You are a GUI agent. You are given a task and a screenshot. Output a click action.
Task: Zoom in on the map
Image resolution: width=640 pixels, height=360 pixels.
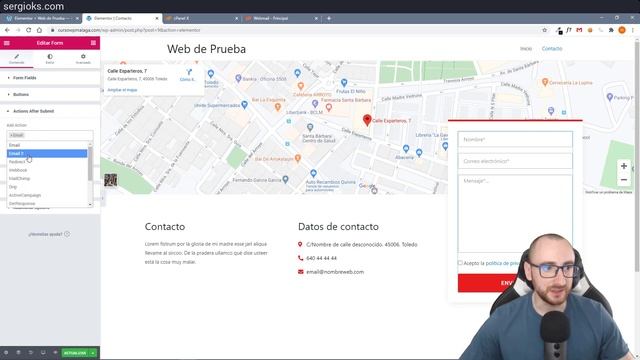pyautogui.click(x=624, y=166)
